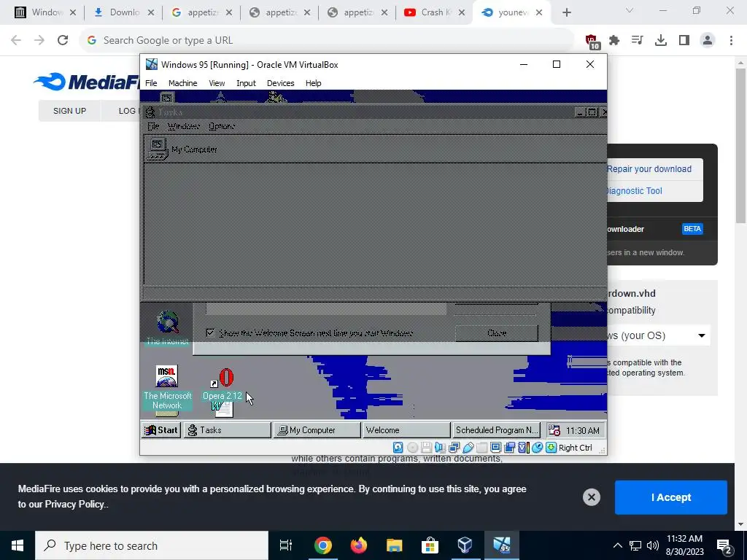Image resolution: width=747 pixels, height=560 pixels.
Task: Switch to the Crash YouTube tab
Action: point(434,12)
